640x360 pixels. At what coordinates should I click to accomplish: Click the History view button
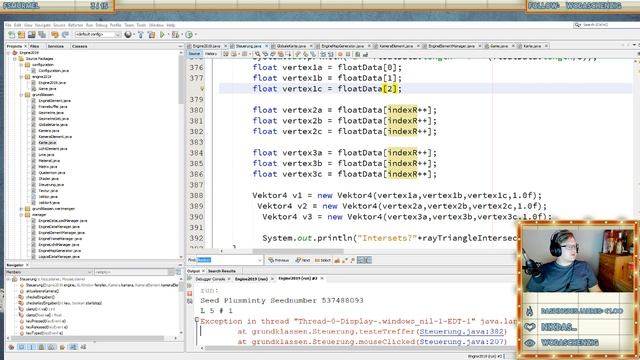[211, 54]
